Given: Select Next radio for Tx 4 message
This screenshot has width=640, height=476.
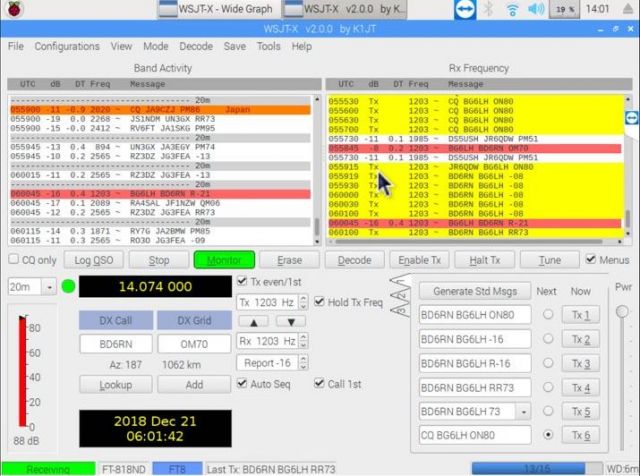Looking at the screenshot, I should pos(548,387).
